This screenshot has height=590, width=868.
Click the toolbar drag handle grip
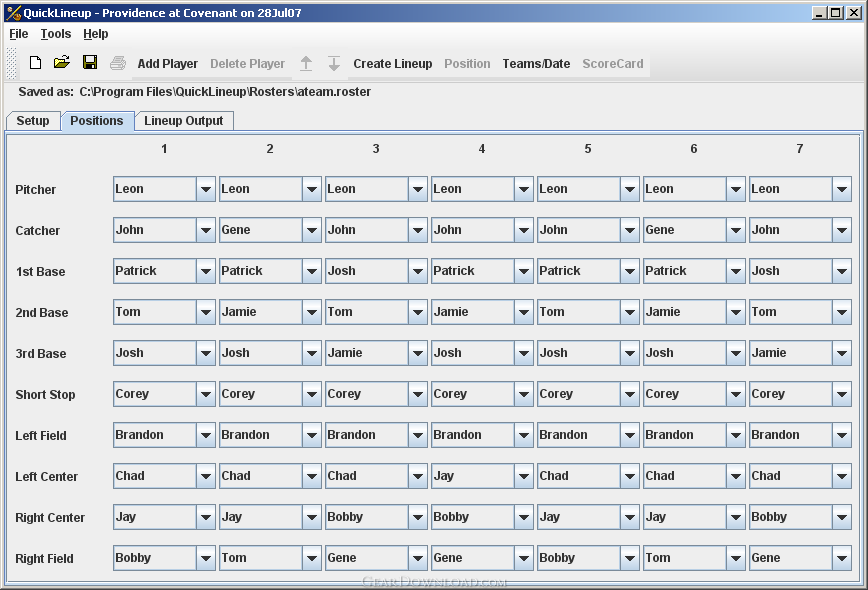pos(11,63)
